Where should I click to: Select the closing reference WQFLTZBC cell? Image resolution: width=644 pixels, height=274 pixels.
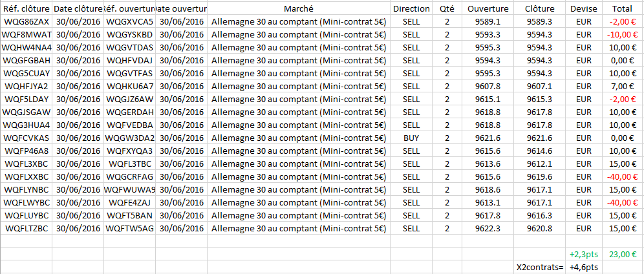click(26, 228)
